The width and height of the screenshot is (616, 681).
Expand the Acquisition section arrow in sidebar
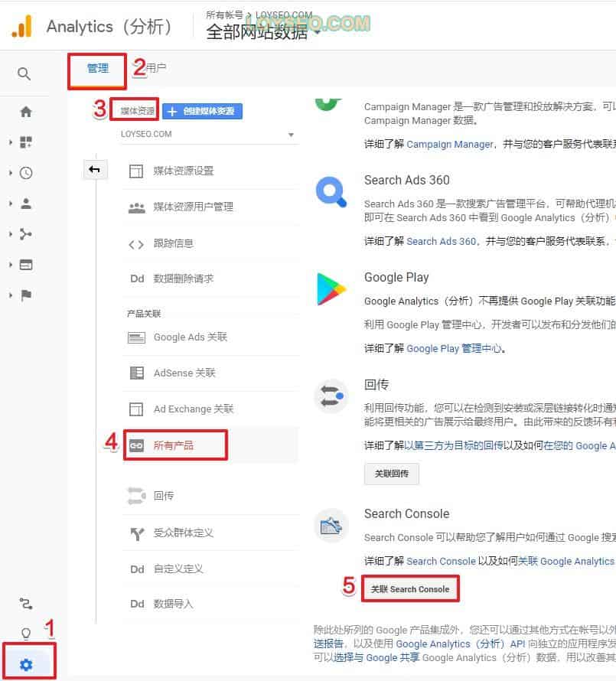tap(11, 234)
